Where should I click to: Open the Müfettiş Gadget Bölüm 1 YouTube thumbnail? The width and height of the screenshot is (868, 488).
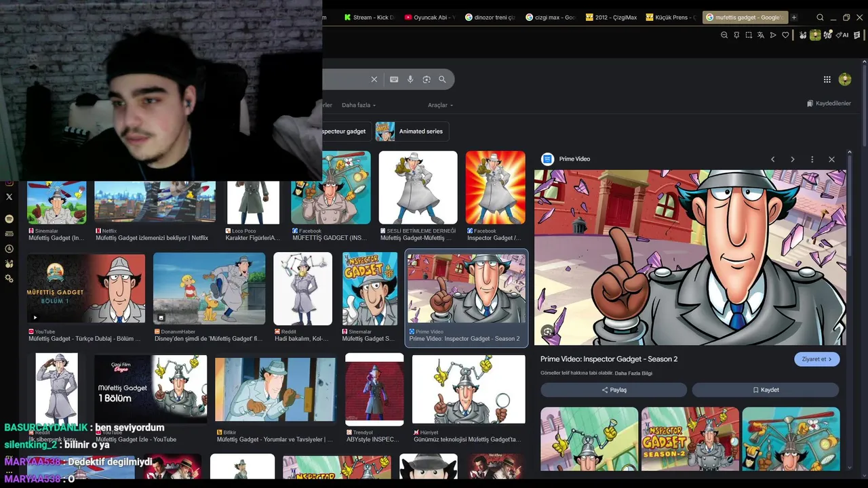click(86, 289)
